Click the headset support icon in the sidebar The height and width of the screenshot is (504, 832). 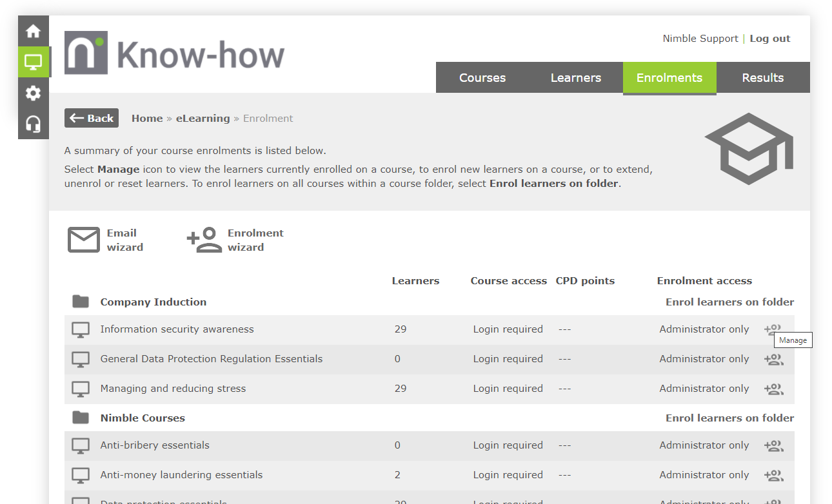pos(33,122)
